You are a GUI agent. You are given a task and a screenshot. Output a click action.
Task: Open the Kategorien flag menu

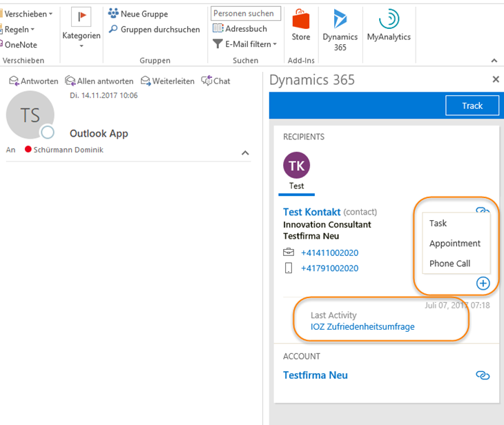point(81,28)
